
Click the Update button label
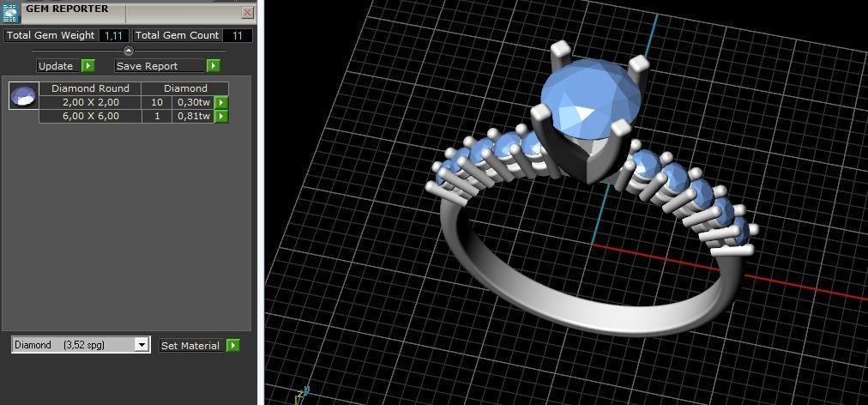(x=58, y=66)
